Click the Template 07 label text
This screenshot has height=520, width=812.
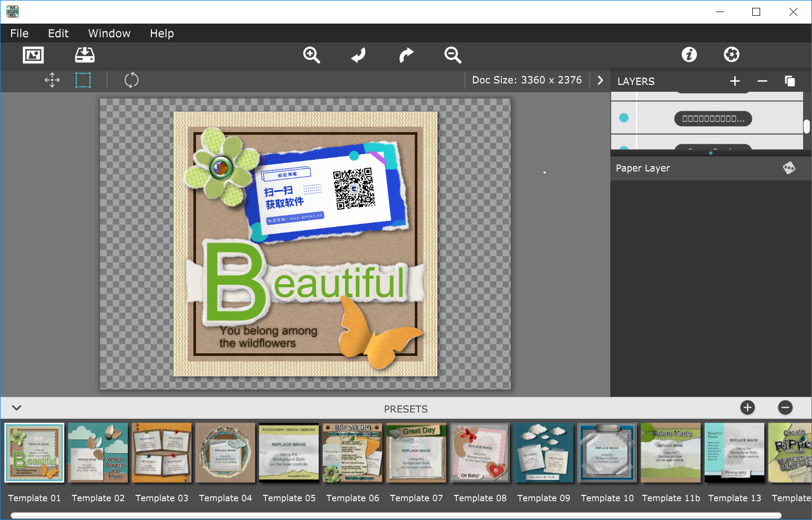416,498
